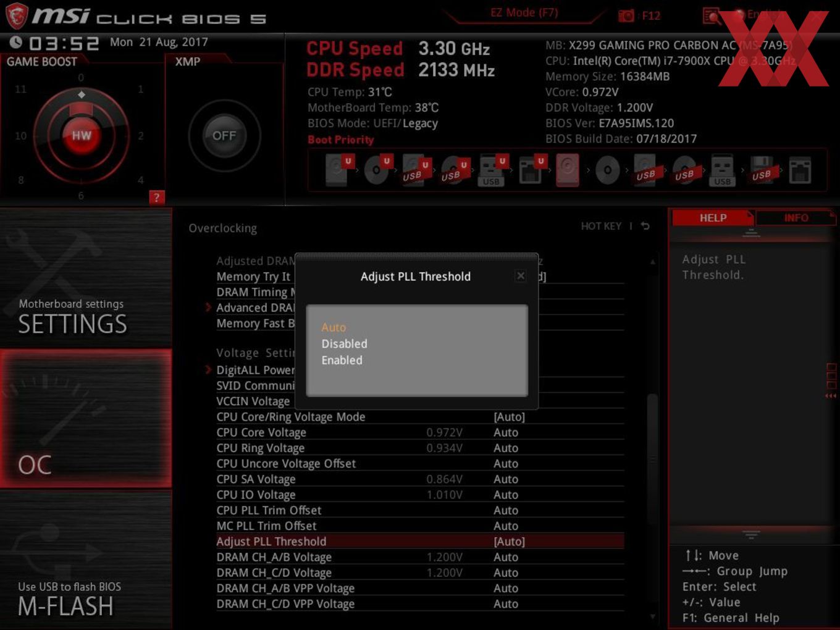
Task: Edit CPU Uncore Voltage Offset Auto value
Action: (505, 464)
